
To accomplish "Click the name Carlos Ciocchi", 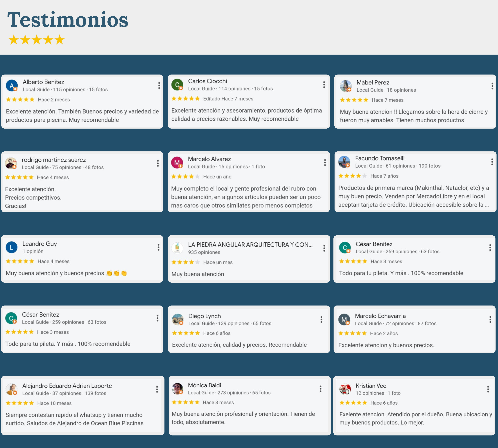I will click(208, 81).
